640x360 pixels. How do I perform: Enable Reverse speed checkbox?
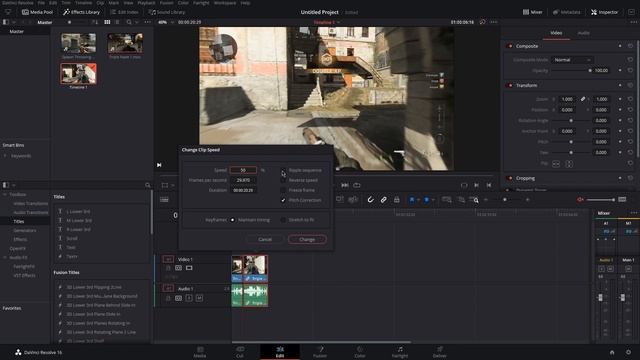point(283,180)
